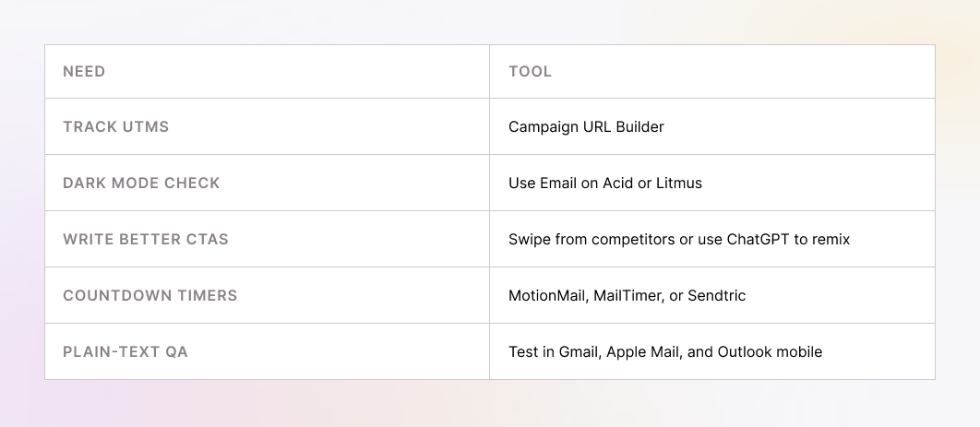Click the word Test in last row
The image size is (980, 427).
(x=523, y=352)
